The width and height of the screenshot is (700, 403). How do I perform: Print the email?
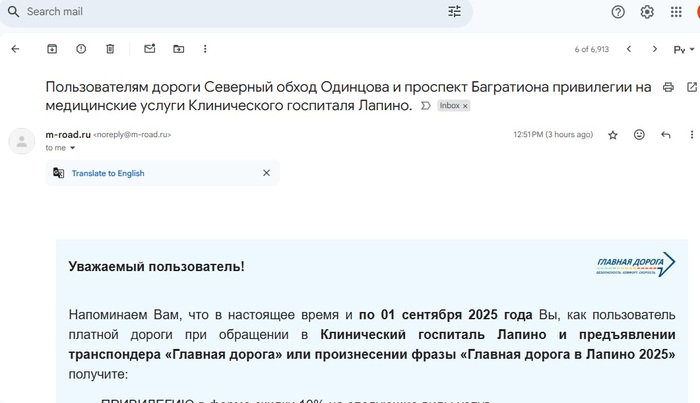pyautogui.click(x=668, y=87)
